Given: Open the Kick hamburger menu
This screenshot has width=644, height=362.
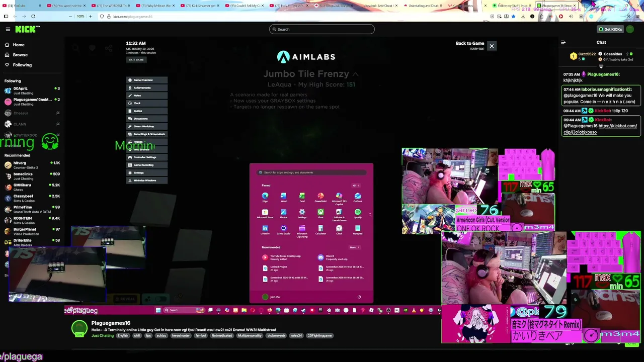Looking at the screenshot, I should coord(8,29).
